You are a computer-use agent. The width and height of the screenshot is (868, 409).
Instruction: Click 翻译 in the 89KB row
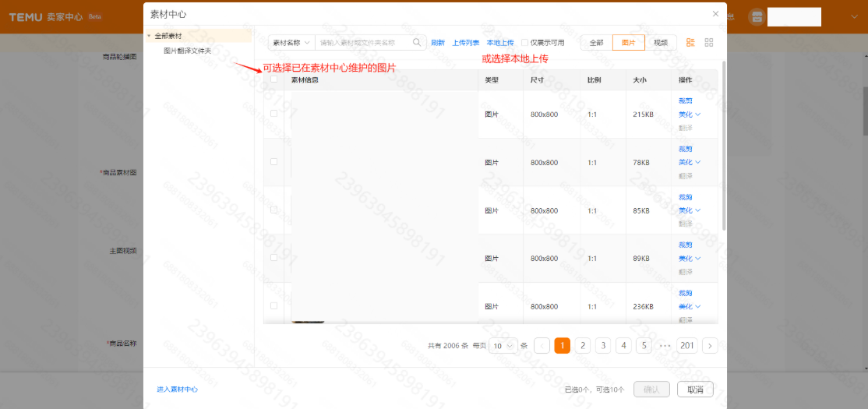click(686, 272)
